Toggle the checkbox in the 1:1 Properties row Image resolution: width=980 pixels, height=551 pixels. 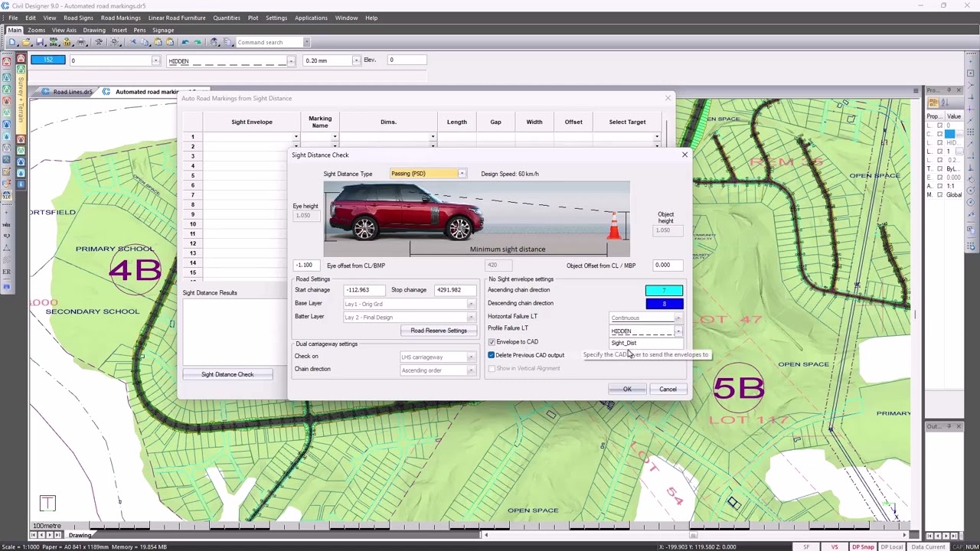pyautogui.click(x=940, y=186)
